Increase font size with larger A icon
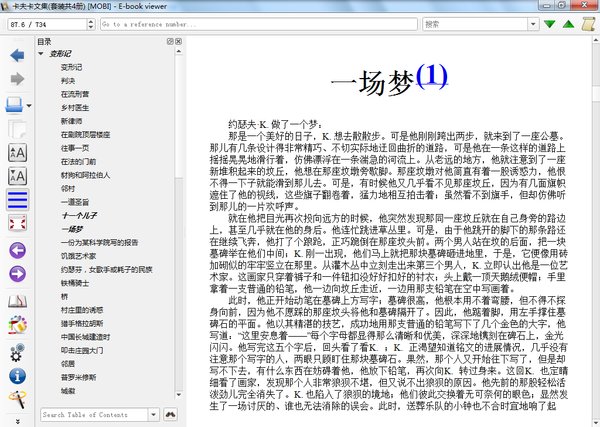 17,152
